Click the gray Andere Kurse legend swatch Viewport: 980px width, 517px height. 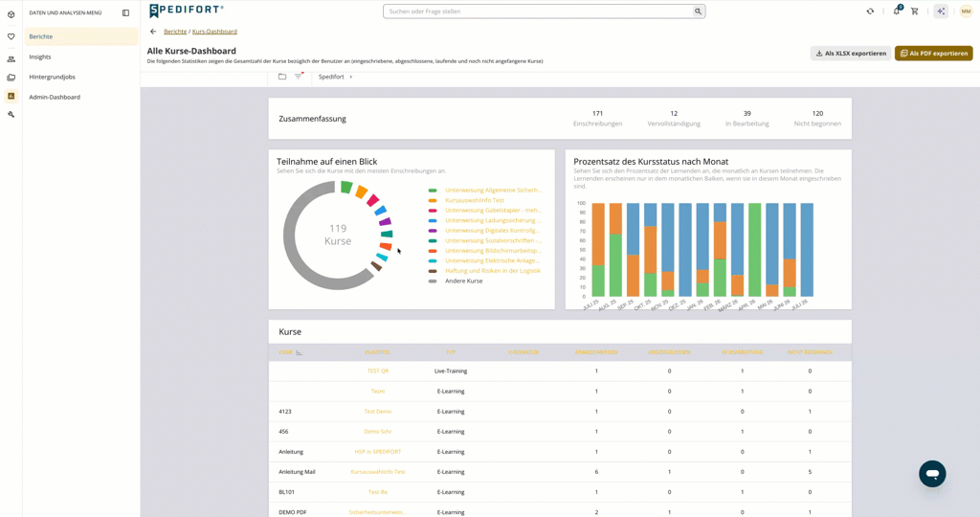pos(433,281)
